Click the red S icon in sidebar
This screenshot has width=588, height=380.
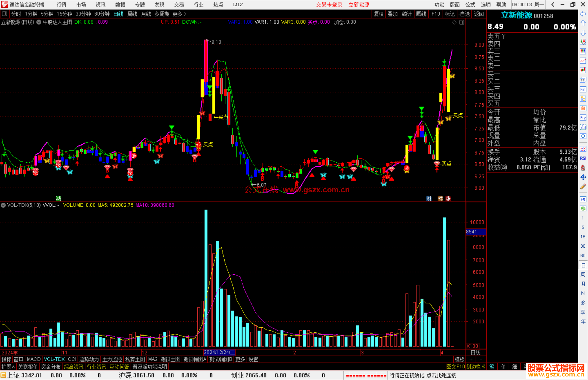(583, 168)
